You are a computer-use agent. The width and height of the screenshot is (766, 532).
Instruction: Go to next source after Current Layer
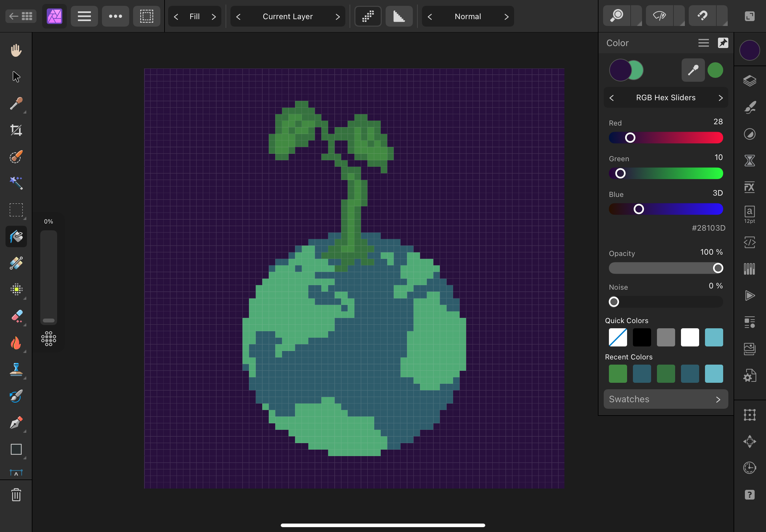338,17
